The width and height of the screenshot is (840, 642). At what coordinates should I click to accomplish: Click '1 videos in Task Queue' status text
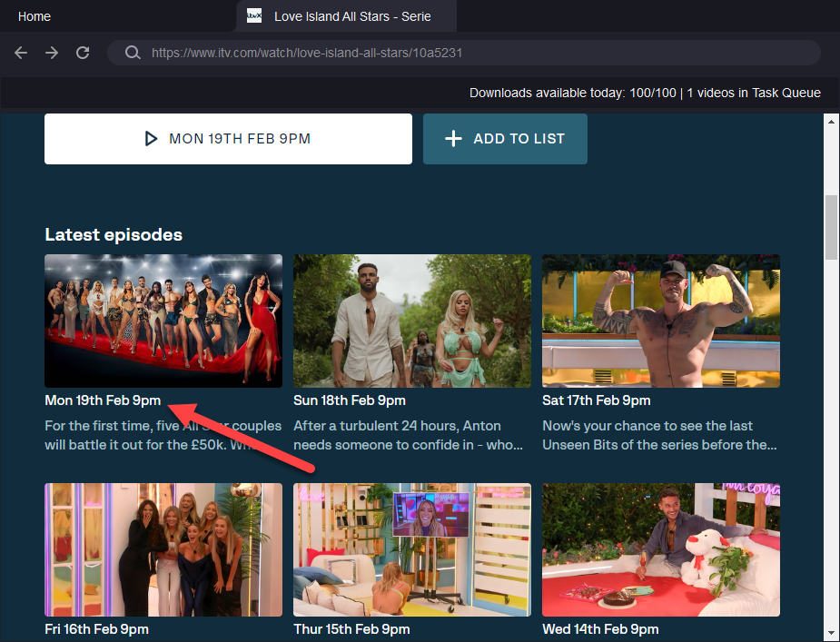point(753,93)
